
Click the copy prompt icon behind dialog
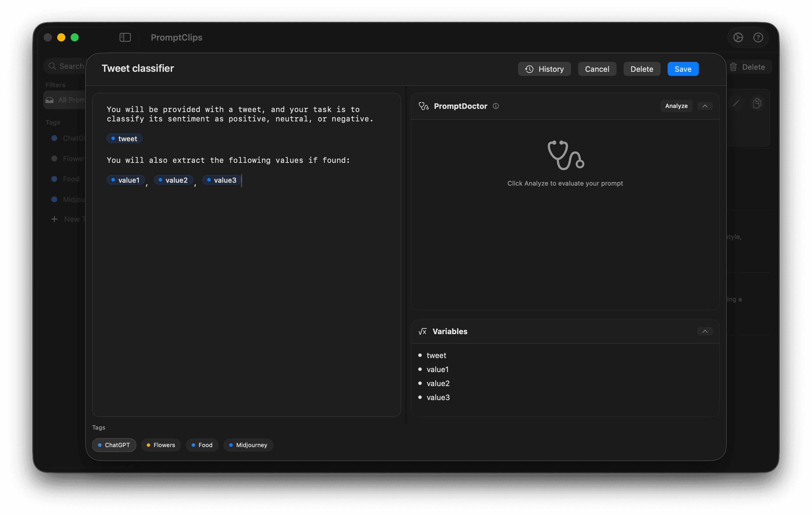pyautogui.click(x=757, y=103)
